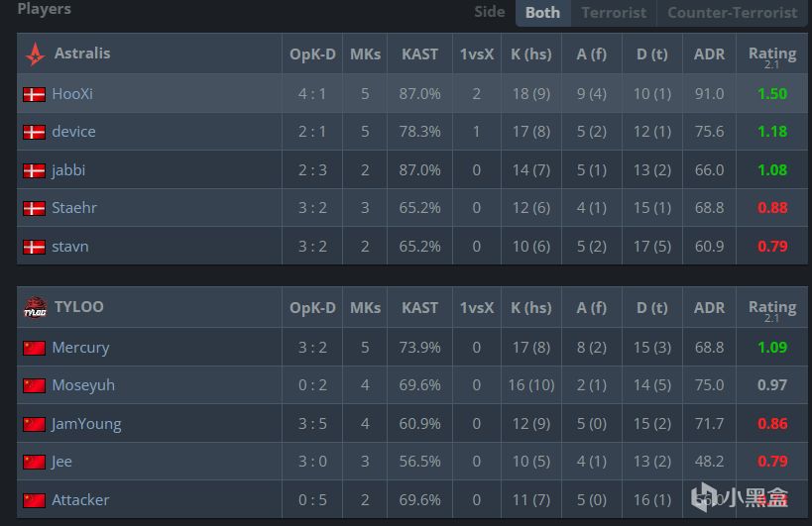The width and height of the screenshot is (812, 526).
Task: Click the Astralis team name link
Action: click(82, 53)
